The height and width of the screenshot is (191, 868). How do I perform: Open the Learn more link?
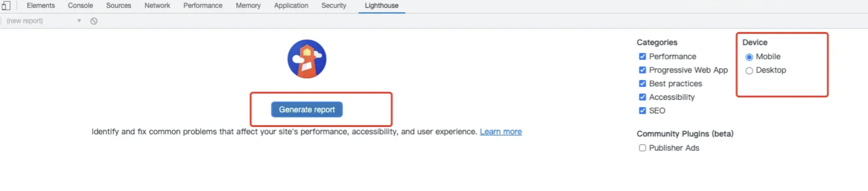pyautogui.click(x=501, y=132)
